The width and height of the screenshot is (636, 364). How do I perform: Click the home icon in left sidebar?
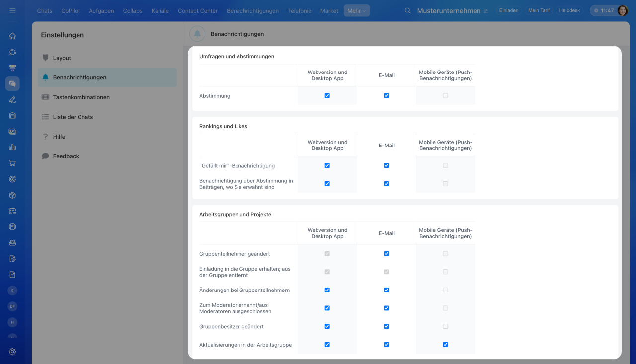point(12,36)
